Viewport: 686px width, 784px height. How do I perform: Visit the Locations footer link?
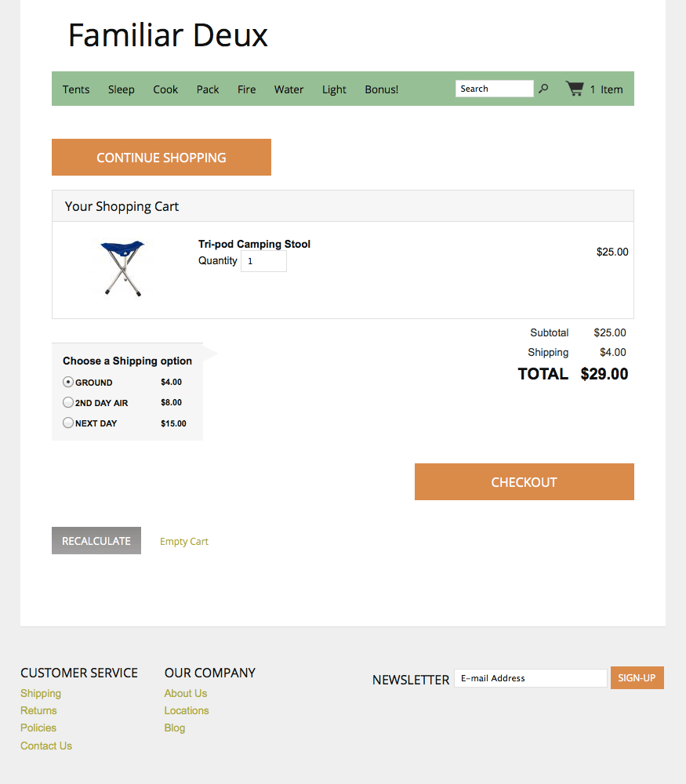pos(187,710)
